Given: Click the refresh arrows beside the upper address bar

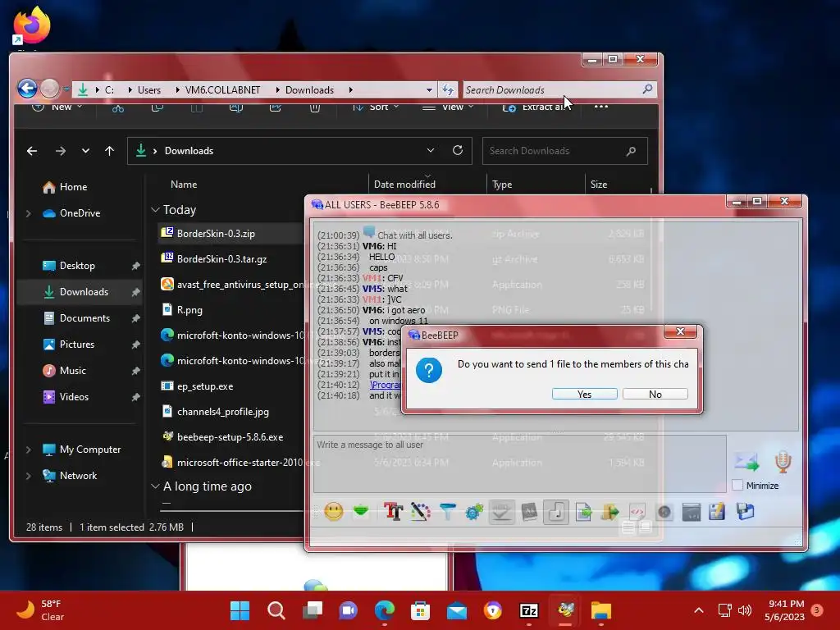Looking at the screenshot, I should click(448, 89).
